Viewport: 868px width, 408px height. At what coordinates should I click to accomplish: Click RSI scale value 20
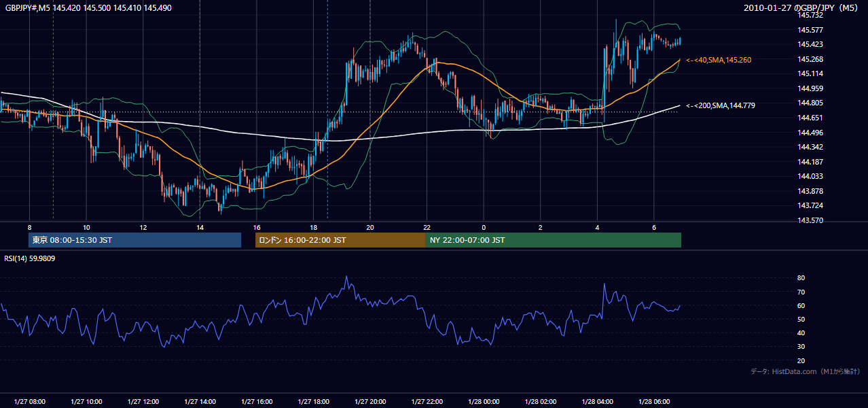[x=801, y=360]
